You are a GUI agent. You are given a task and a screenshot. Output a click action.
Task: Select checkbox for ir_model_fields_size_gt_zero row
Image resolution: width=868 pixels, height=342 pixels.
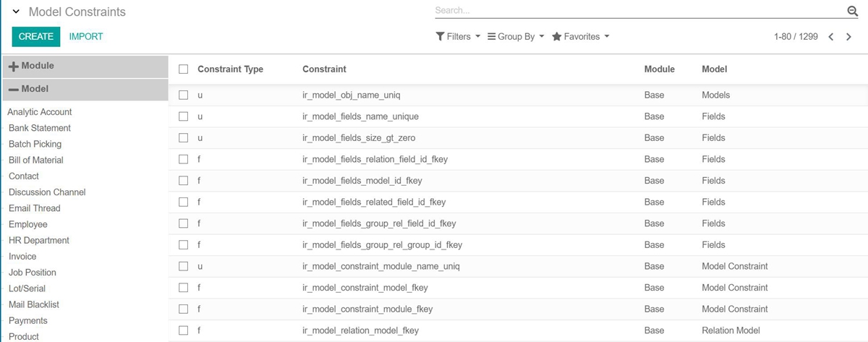point(184,137)
